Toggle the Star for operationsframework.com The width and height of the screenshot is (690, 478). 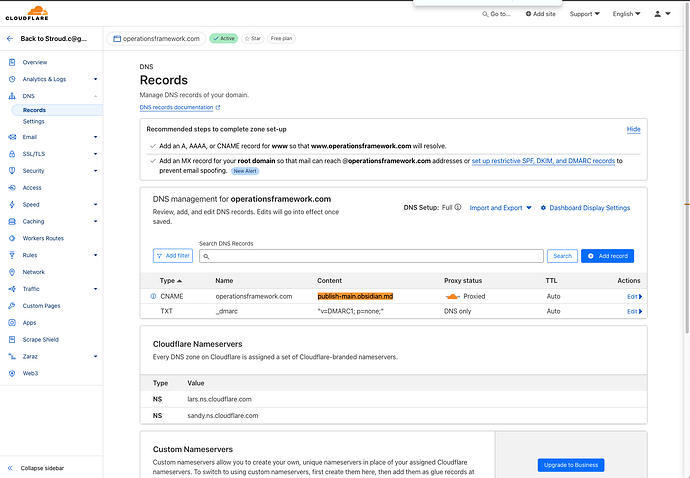tap(251, 39)
